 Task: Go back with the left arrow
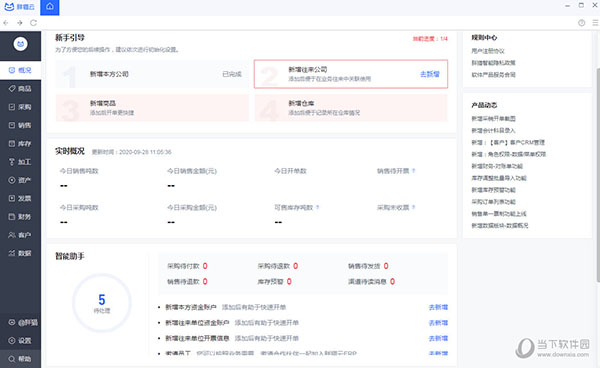[x=6, y=23]
